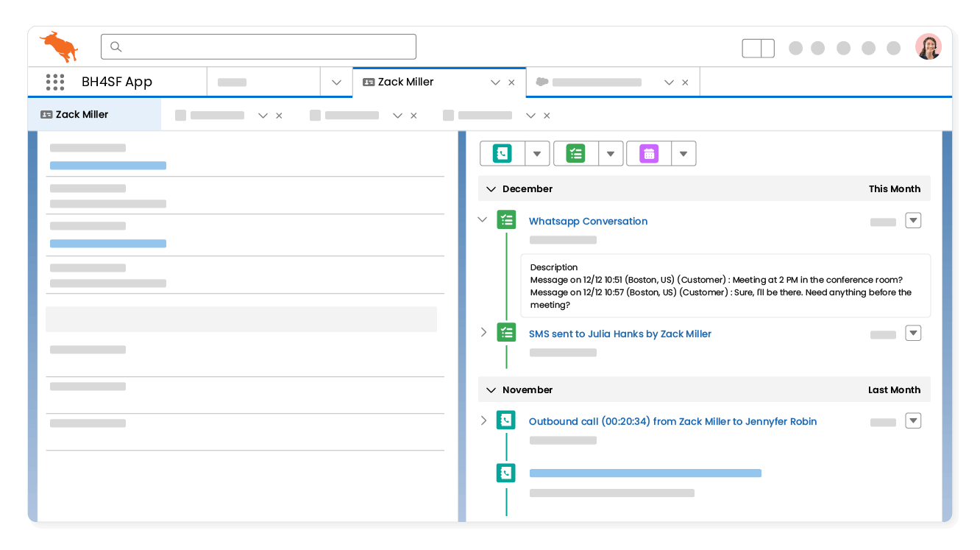Screen dimensions: 980x550
Task: Open the purple calendar event icon
Action: click(647, 153)
